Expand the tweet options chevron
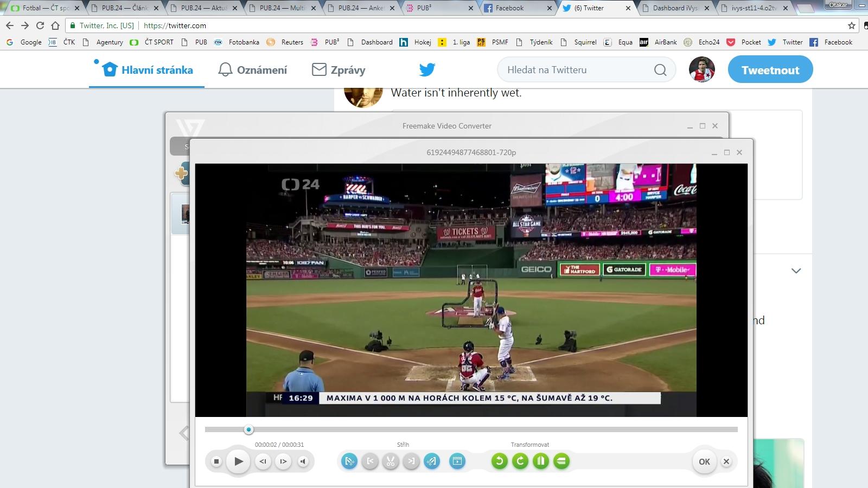 coord(796,271)
